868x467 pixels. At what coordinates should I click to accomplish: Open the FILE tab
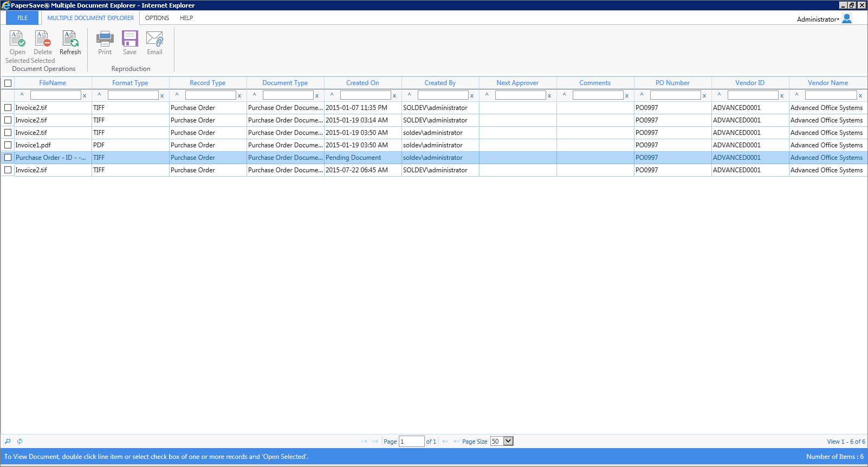[x=22, y=18]
